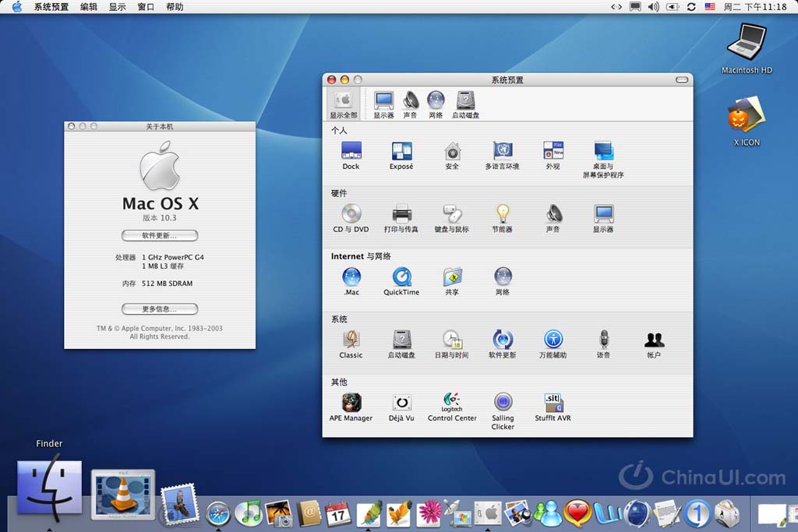This screenshot has width=798, height=532.
Task: Open the 语音 (Speech) preference pane
Action: (603, 344)
